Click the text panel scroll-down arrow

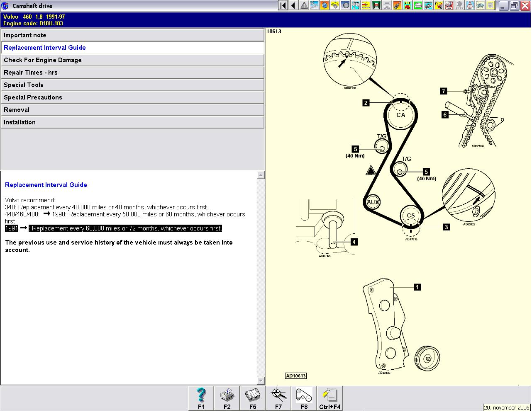click(x=261, y=380)
